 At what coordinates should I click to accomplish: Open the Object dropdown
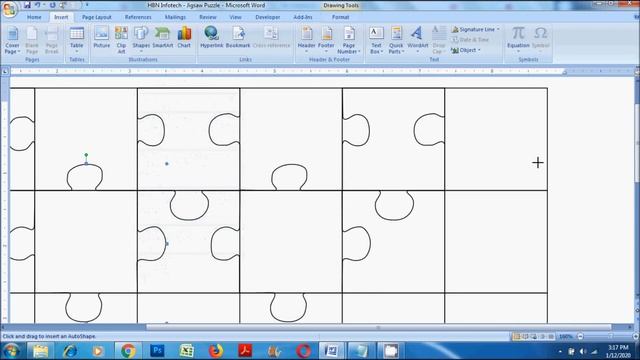[x=466, y=50]
